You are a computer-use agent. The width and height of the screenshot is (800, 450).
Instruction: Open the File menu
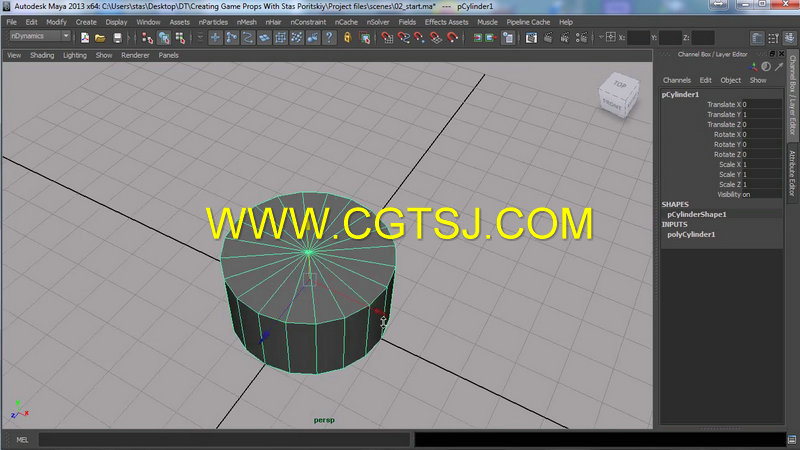pos(11,22)
